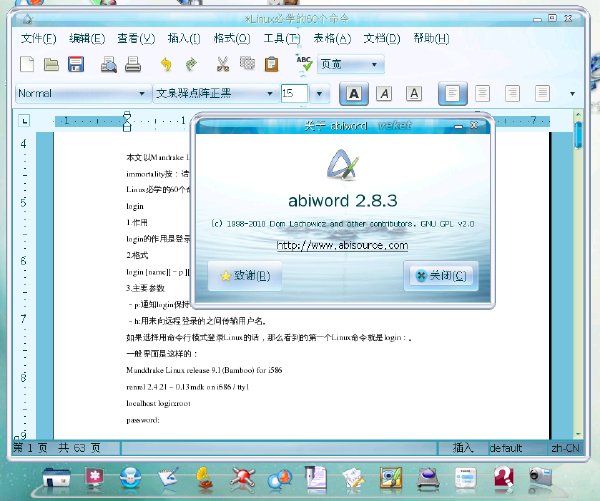This screenshot has width=600, height=501.
Task: Open the font size dropdown arrow
Action: pyautogui.click(x=319, y=93)
